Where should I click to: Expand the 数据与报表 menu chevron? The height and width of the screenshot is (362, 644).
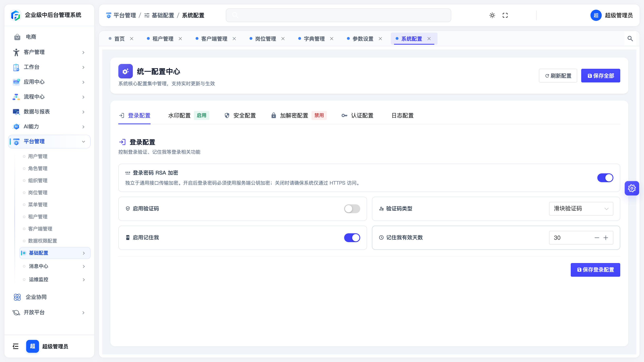[84, 112]
